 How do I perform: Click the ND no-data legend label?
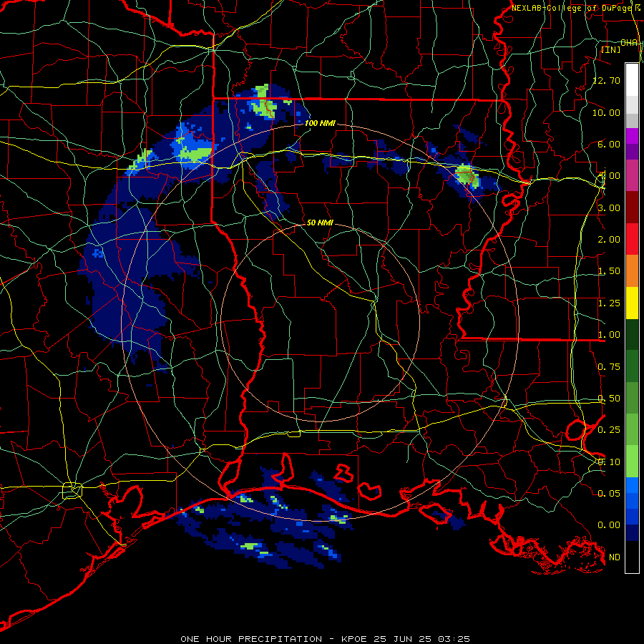615,557
